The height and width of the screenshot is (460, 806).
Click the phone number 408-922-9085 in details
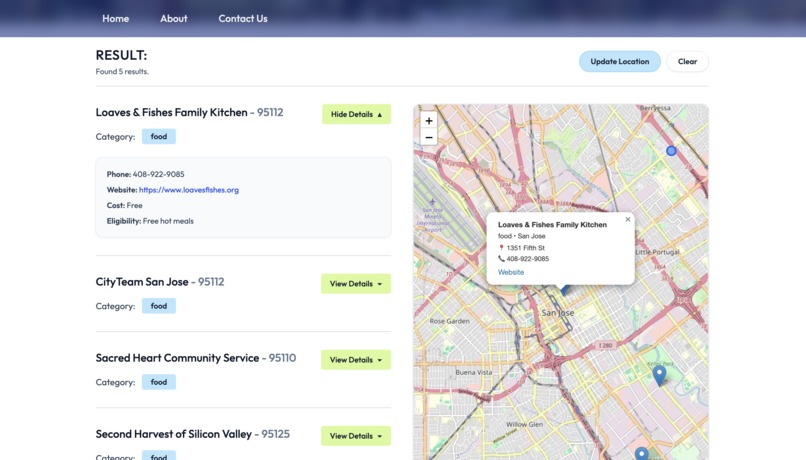tap(158, 174)
